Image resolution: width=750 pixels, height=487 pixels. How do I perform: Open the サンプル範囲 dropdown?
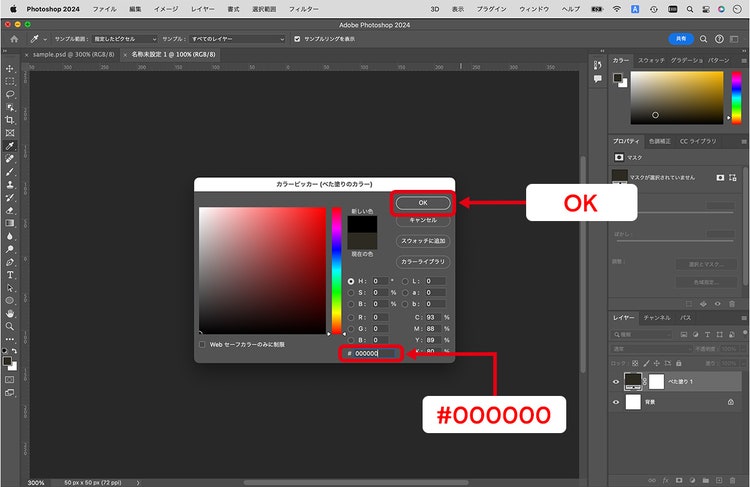click(124, 39)
